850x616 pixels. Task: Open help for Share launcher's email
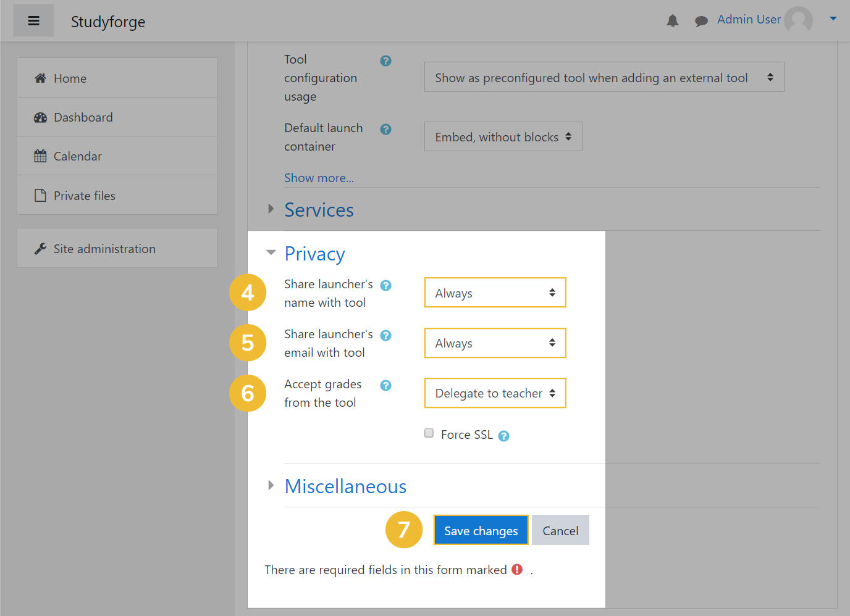[x=385, y=335]
